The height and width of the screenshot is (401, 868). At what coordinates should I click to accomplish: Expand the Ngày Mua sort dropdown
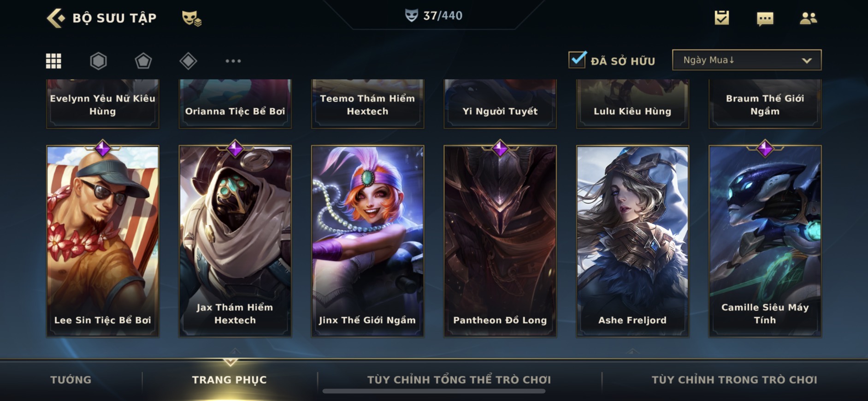point(747,60)
